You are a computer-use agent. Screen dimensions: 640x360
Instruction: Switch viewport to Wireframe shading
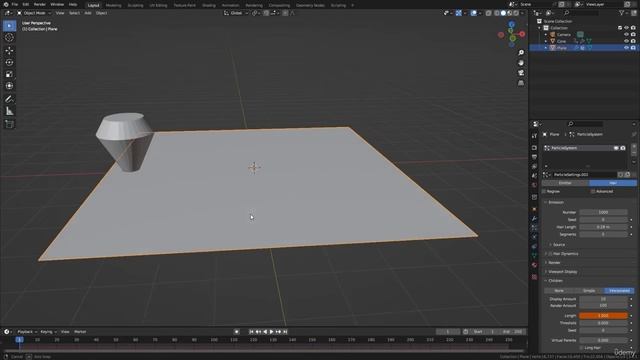click(x=497, y=13)
